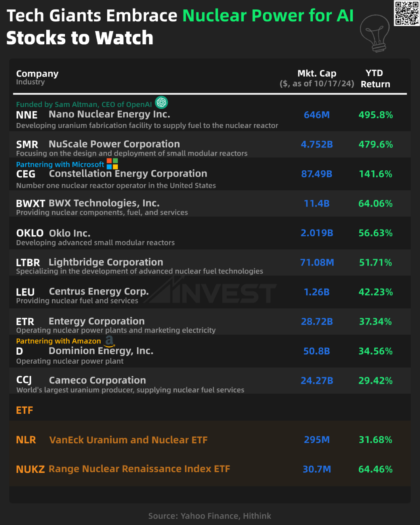Click Cameco Corporation YTD return 29.42%

click(375, 381)
